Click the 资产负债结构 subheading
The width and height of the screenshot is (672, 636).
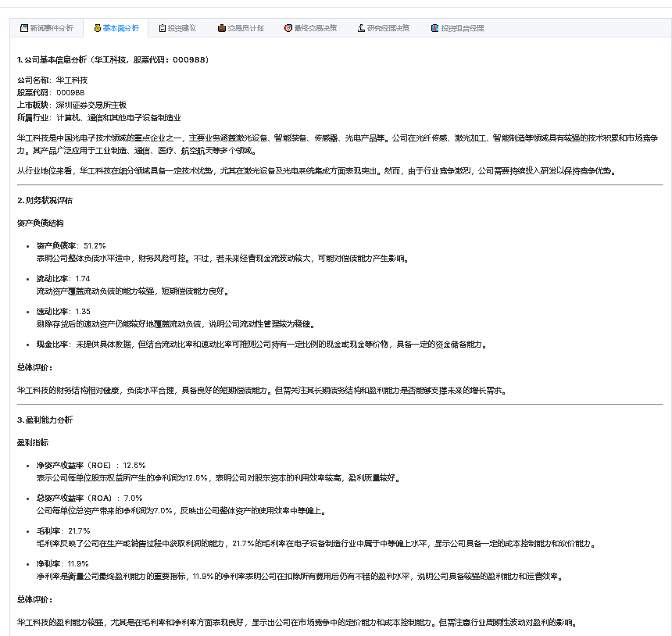[41, 223]
